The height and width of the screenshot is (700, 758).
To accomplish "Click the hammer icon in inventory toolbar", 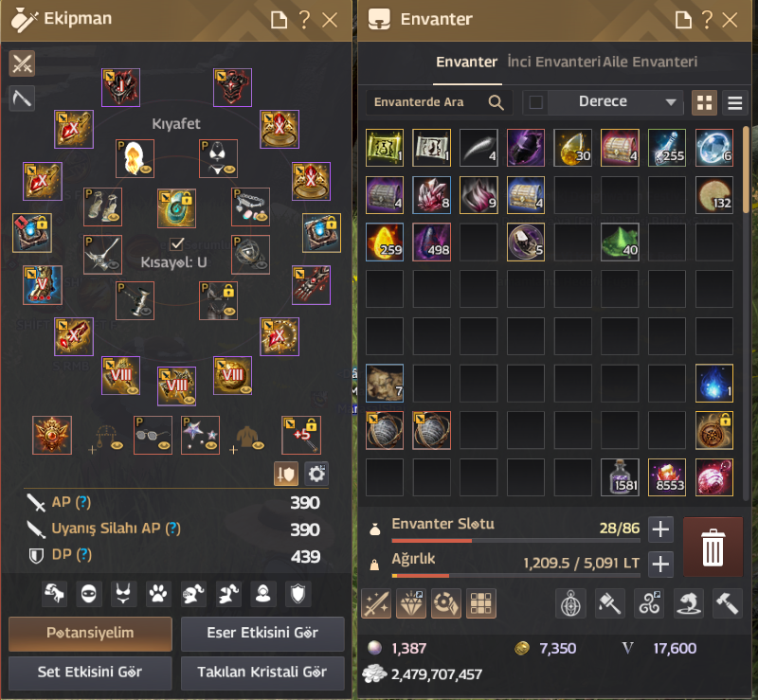I will (x=727, y=603).
